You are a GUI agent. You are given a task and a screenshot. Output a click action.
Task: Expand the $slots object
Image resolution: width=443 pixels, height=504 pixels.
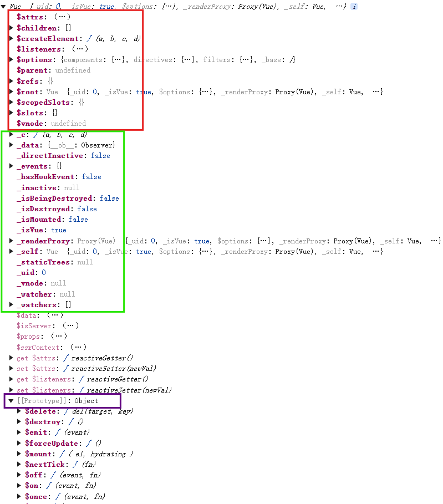click(x=11, y=113)
